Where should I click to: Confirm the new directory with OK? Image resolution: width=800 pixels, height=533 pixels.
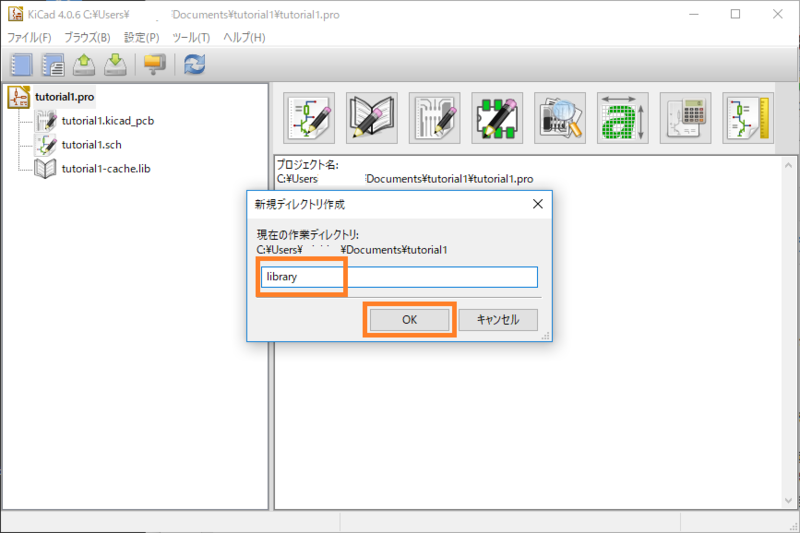(x=410, y=320)
